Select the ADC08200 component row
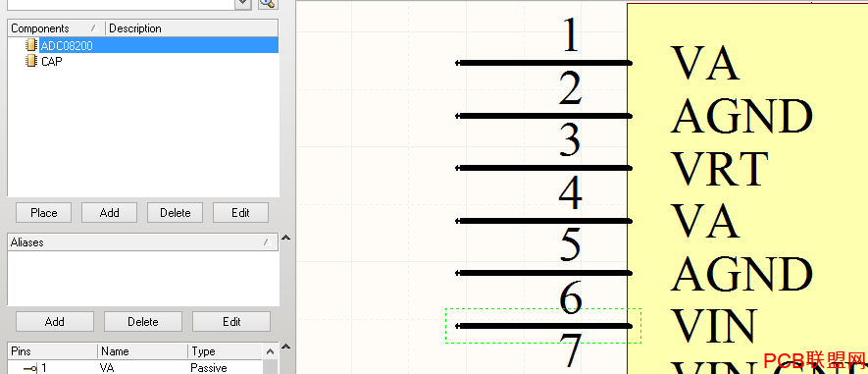The height and width of the screenshot is (374, 868). coord(143,45)
